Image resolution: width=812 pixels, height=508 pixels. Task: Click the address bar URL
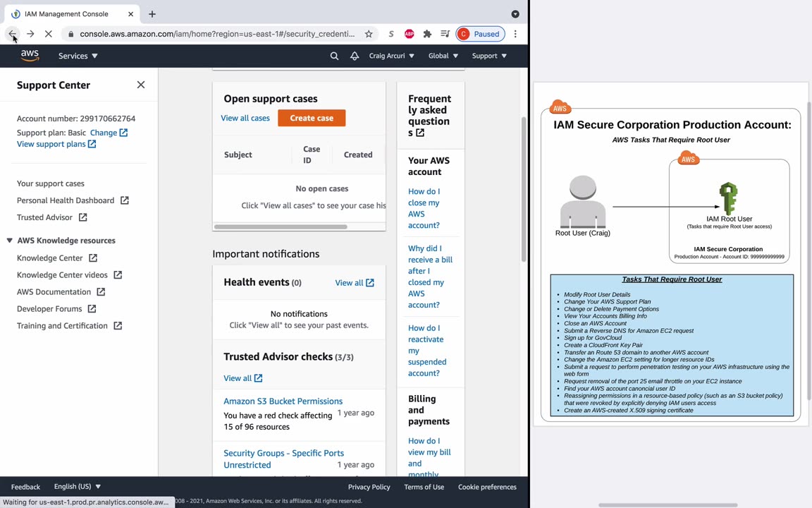pyautogui.click(x=217, y=34)
